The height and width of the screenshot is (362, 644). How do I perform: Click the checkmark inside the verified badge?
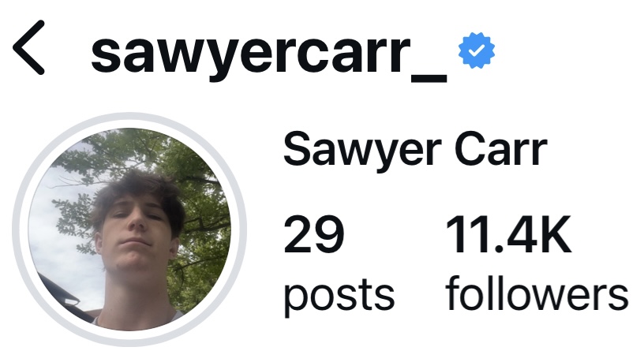pyautogui.click(x=477, y=51)
